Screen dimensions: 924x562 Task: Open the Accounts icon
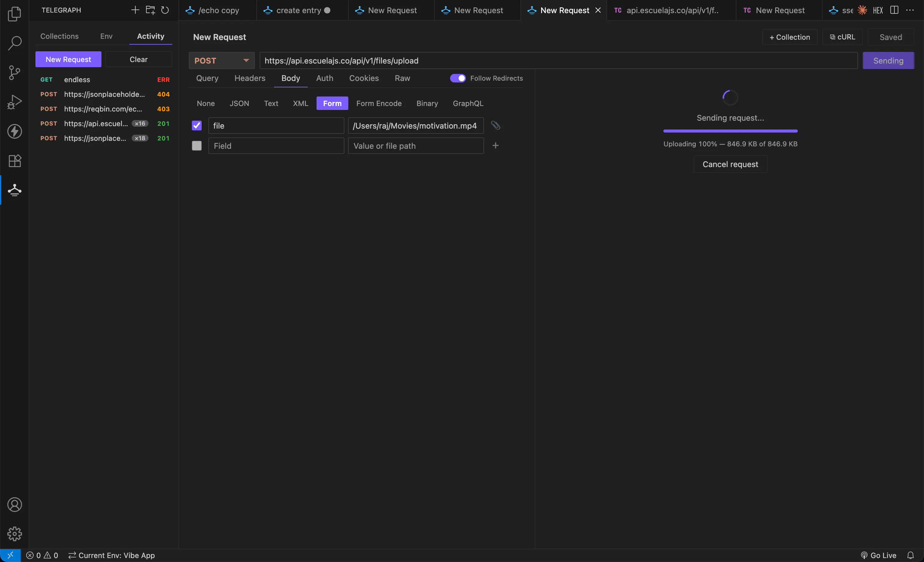click(14, 505)
